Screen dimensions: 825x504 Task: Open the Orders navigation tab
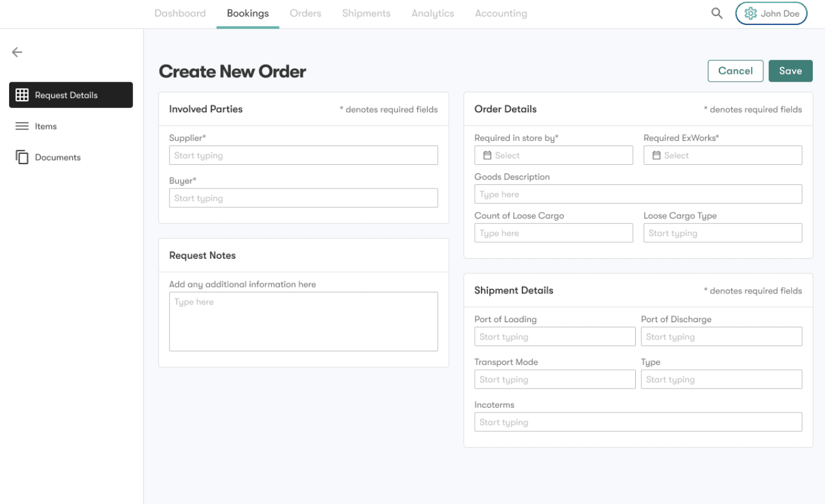coord(305,13)
